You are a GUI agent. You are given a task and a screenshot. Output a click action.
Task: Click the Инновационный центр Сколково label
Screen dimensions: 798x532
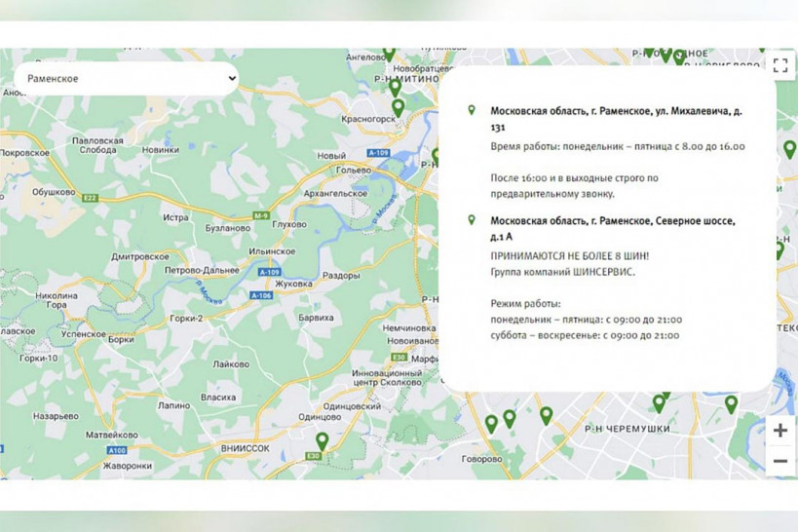[x=387, y=378]
